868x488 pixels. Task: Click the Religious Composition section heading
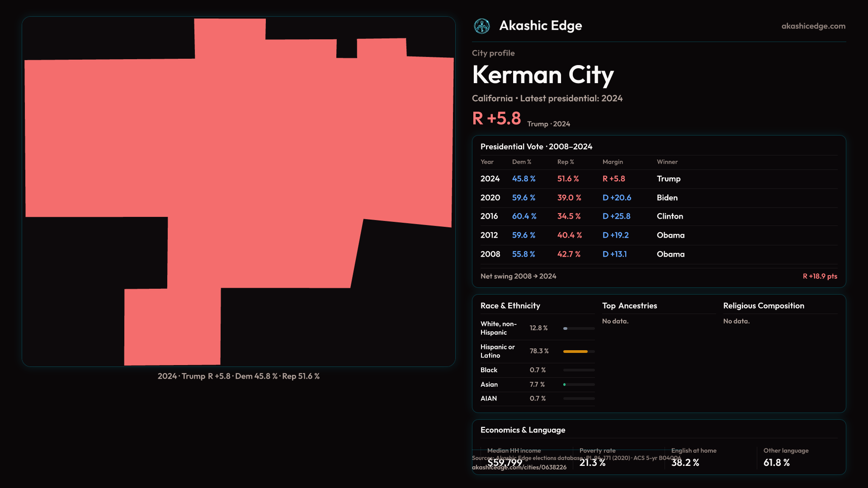click(x=763, y=306)
